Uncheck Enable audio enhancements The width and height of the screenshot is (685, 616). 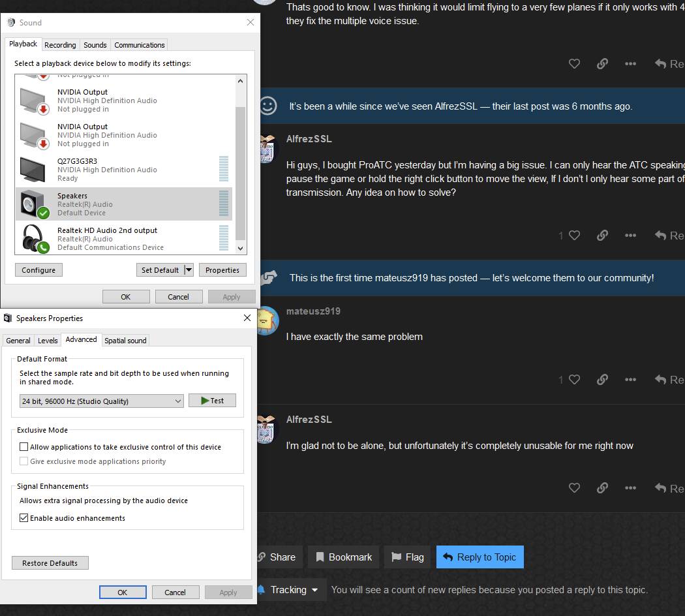24,518
